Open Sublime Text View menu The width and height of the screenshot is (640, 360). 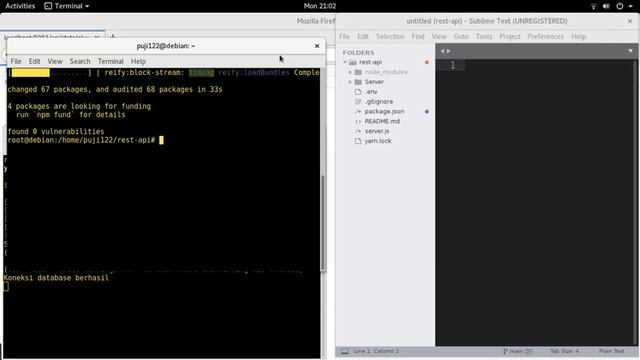(x=439, y=36)
